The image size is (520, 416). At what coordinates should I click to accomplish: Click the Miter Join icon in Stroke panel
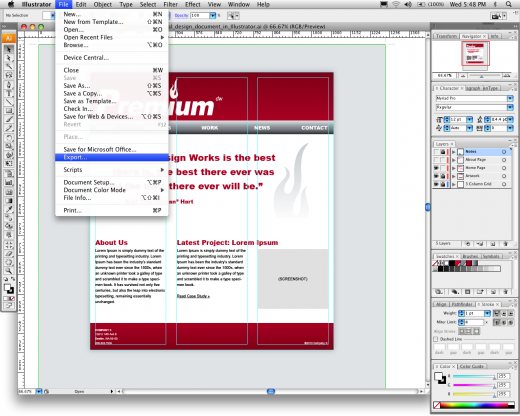[x=496, y=322]
